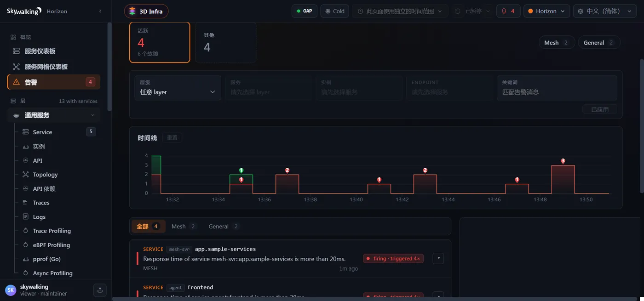The height and width of the screenshot is (301, 644).
Task: Collapse the sidebar with the chevron icon
Action: 100,11
